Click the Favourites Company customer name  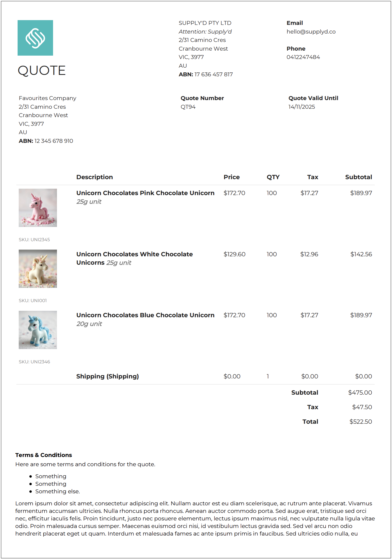[x=47, y=98]
